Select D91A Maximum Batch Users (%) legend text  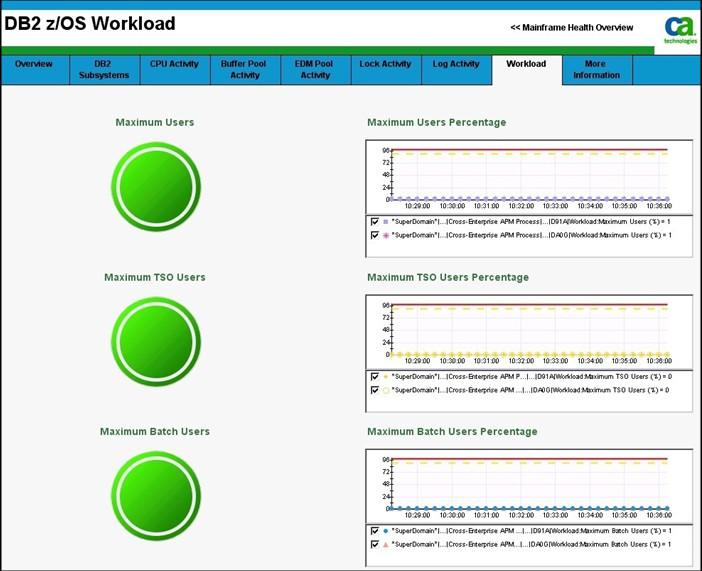click(531, 531)
